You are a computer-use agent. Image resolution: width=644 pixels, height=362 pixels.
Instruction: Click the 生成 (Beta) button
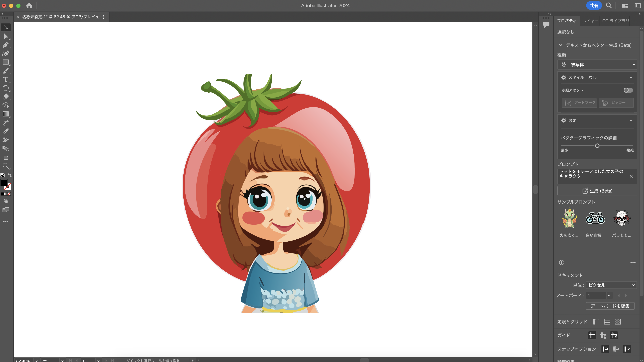pyautogui.click(x=597, y=191)
